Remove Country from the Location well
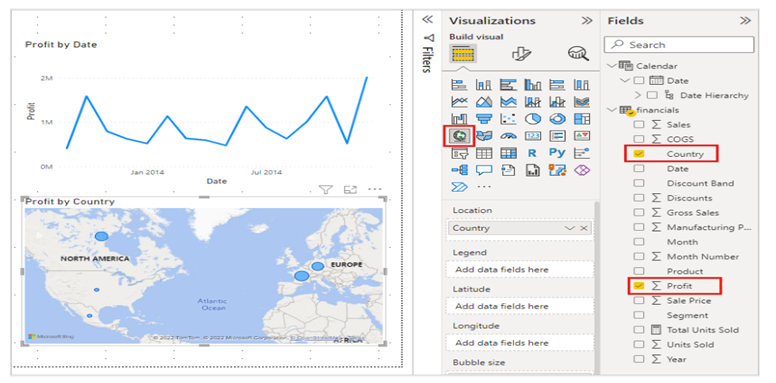Viewport: 776px width, 383px height. pos(583,228)
